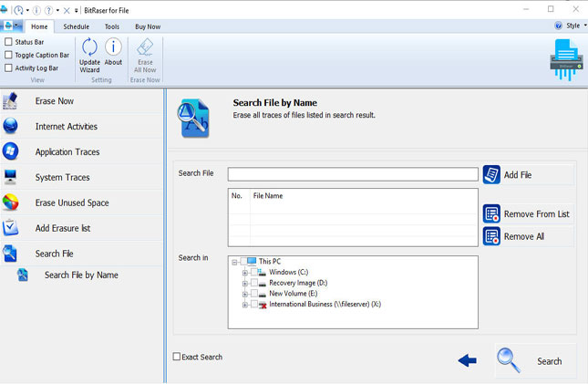The image size is (588, 384).
Task: Open the About dialog from ribbon
Action: click(113, 52)
